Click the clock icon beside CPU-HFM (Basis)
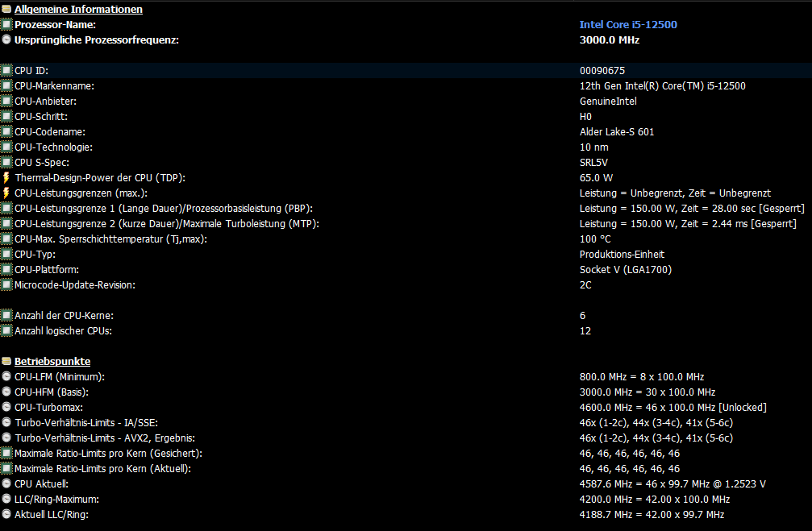The width and height of the screenshot is (812, 531). click(6, 392)
